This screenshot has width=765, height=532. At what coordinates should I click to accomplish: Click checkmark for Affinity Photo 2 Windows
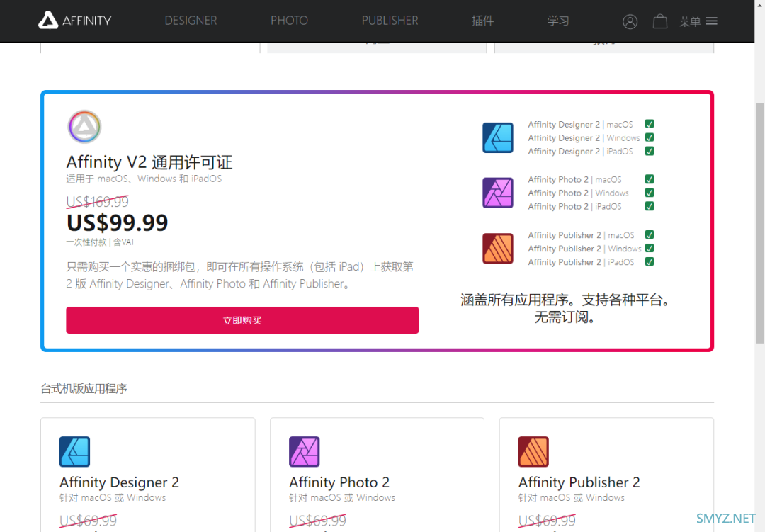pyautogui.click(x=650, y=193)
